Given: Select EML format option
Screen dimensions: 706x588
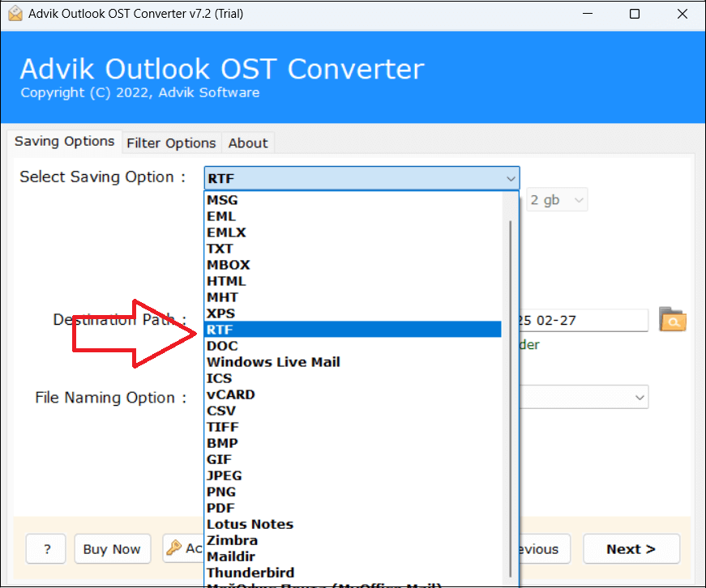Looking at the screenshot, I should coord(353,216).
